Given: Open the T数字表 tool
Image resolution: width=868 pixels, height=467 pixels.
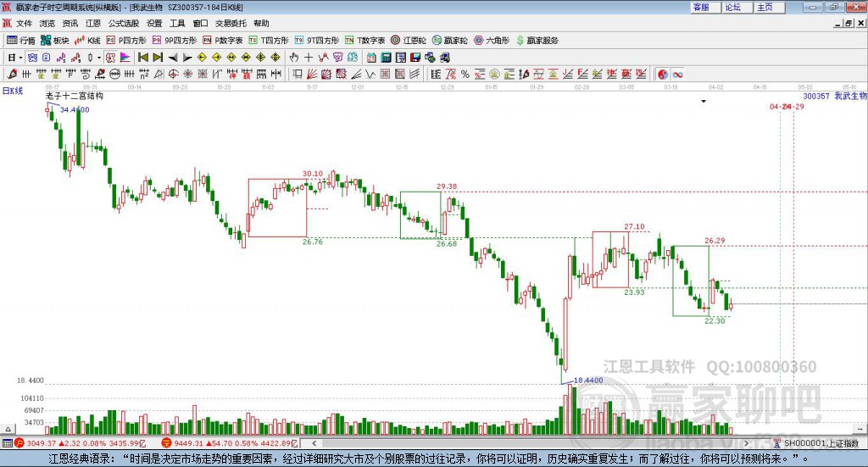Looking at the screenshot, I should pyautogui.click(x=364, y=41).
